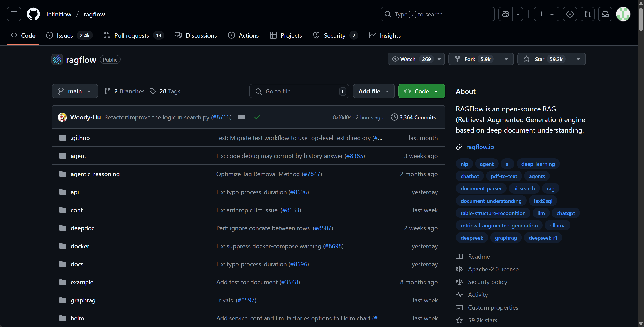Select the graphrag topic tag

[505, 238]
